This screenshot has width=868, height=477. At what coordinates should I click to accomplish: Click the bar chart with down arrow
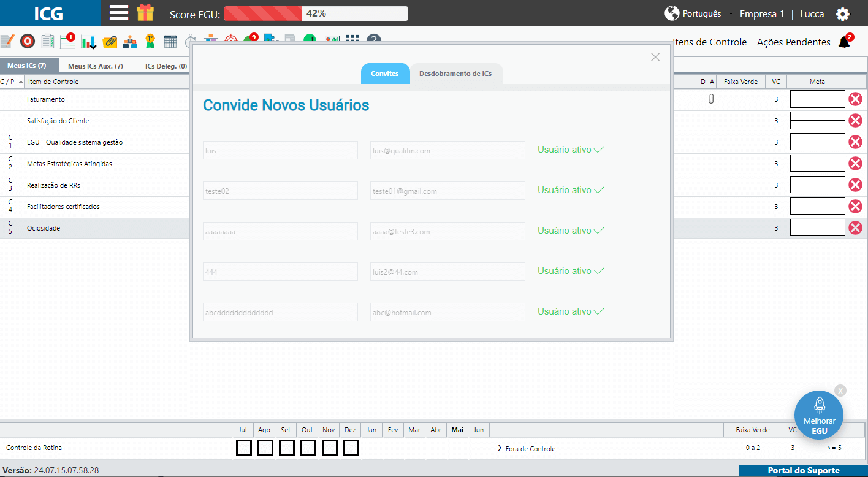(x=89, y=41)
